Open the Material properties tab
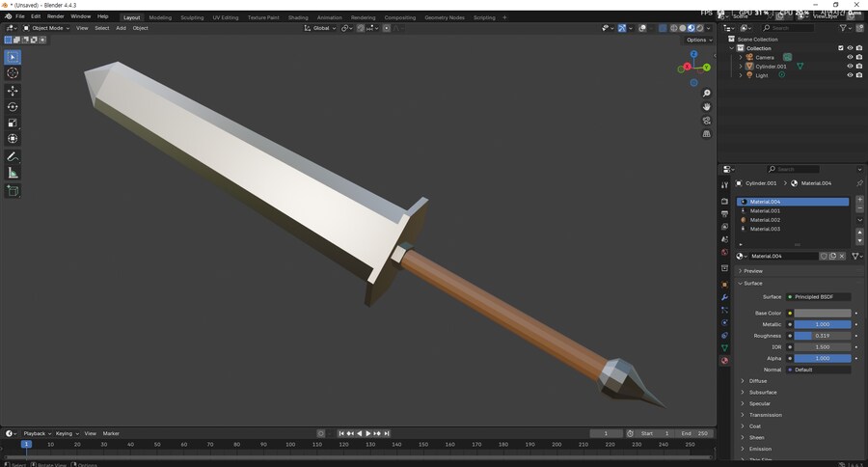Image resolution: width=868 pixels, height=467 pixels. (x=724, y=361)
